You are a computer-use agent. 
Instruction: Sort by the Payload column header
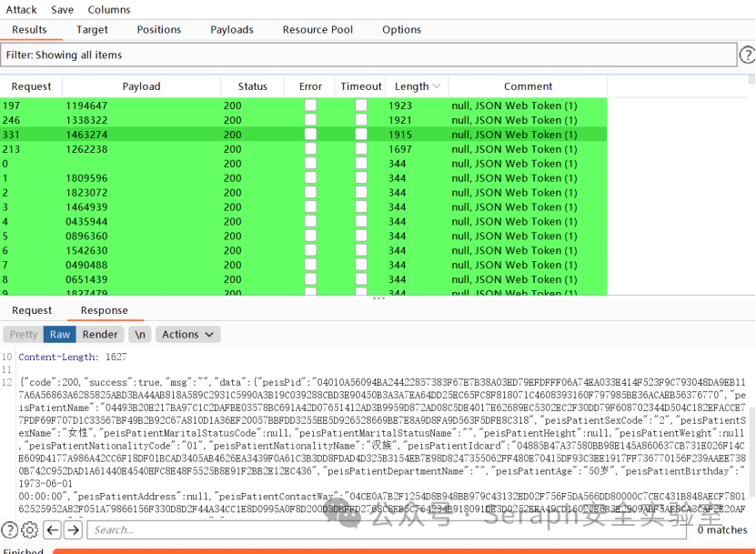[141, 86]
